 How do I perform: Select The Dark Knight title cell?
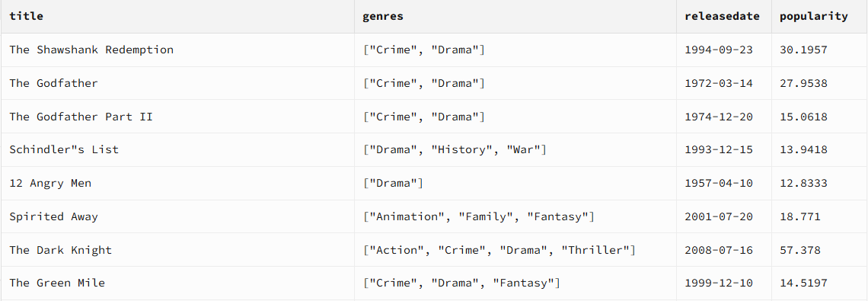tap(177, 249)
